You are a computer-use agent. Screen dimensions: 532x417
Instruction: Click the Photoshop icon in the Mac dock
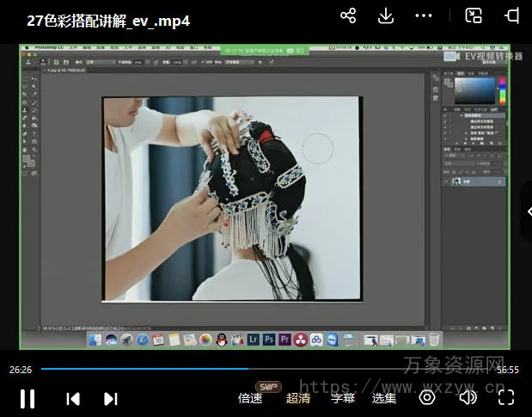pos(269,340)
